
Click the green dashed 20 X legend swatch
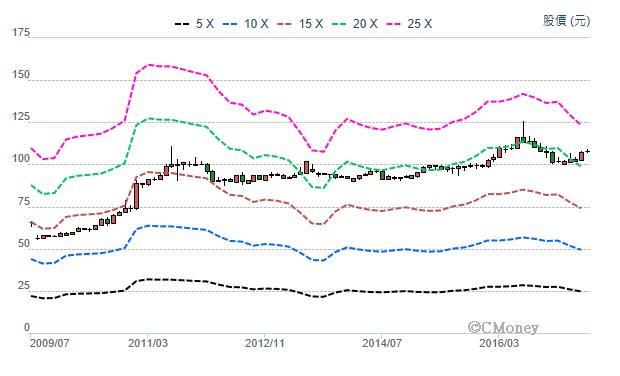point(339,24)
